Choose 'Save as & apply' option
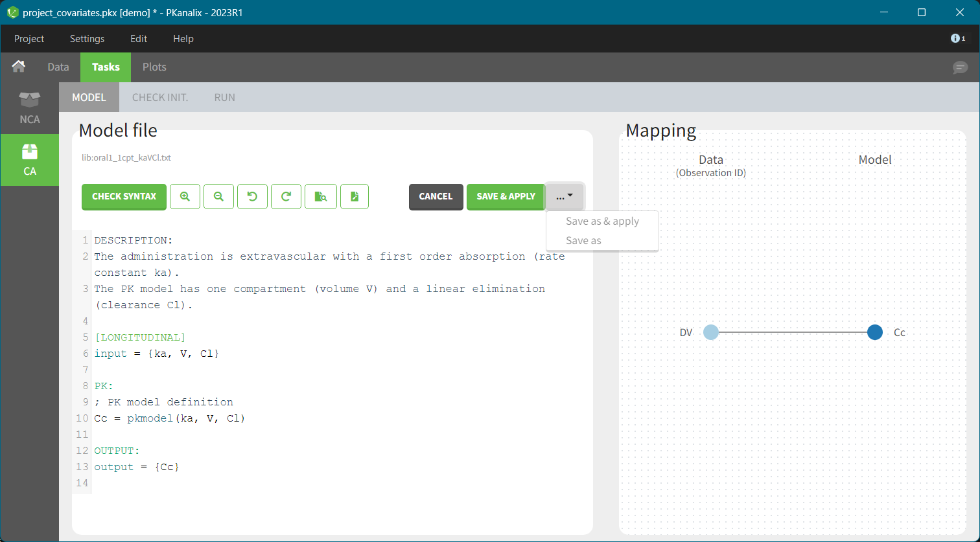 [x=602, y=221]
